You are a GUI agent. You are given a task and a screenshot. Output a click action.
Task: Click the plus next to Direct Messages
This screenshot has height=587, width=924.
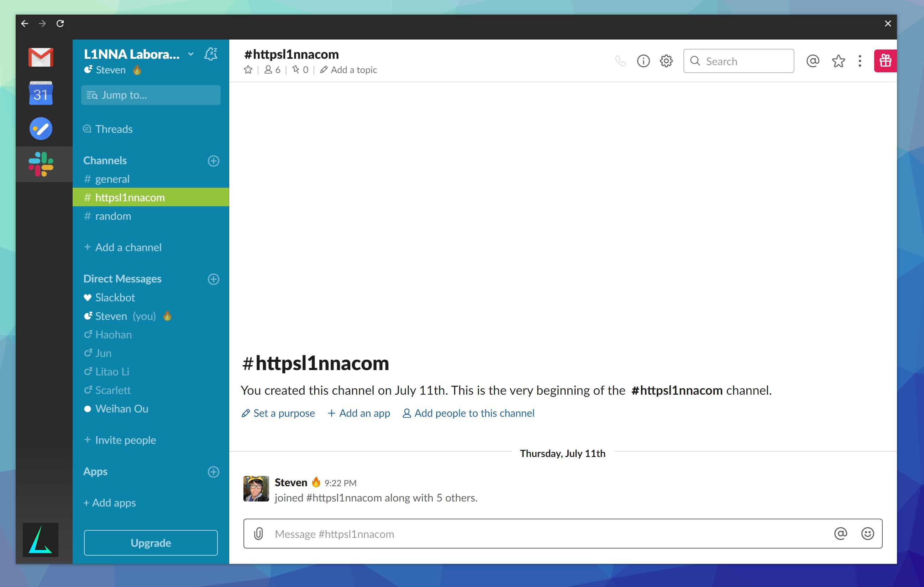[213, 279]
